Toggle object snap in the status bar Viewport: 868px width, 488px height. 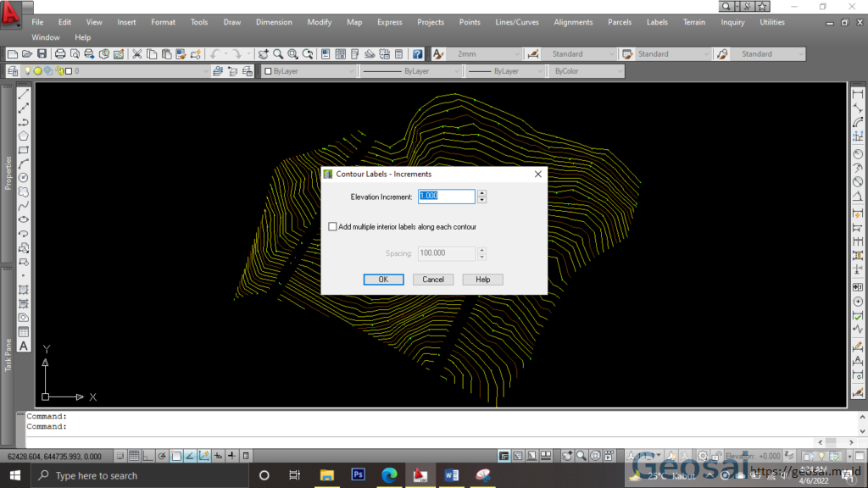click(176, 455)
